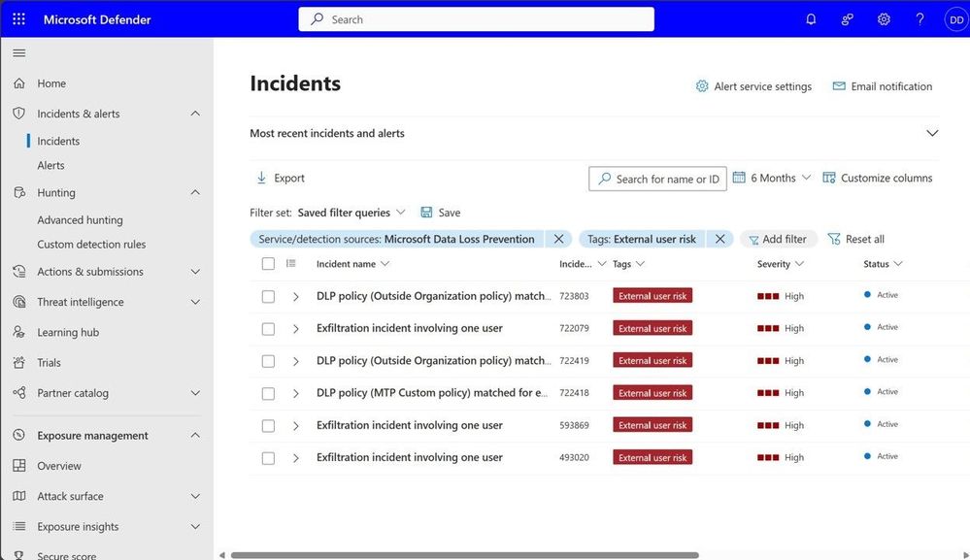Click the horizontal scrollbar at bottom
This screenshot has height=560, width=970.
[464, 555]
